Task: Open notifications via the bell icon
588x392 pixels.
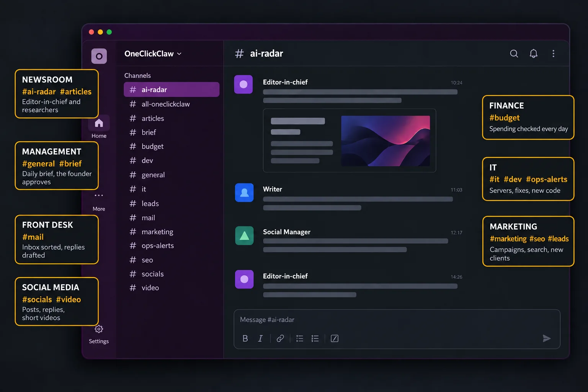Action: (533, 54)
